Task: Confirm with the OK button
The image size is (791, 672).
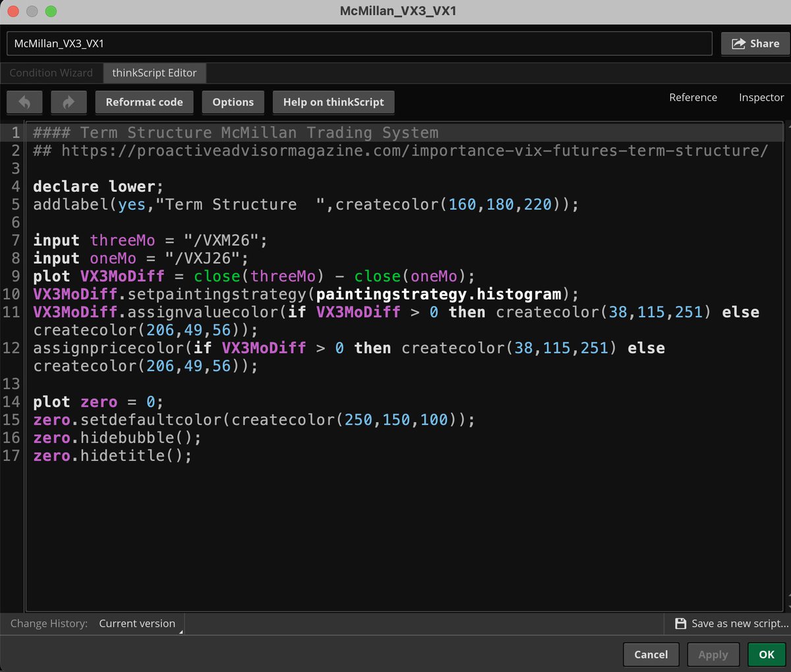Action: (x=767, y=655)
